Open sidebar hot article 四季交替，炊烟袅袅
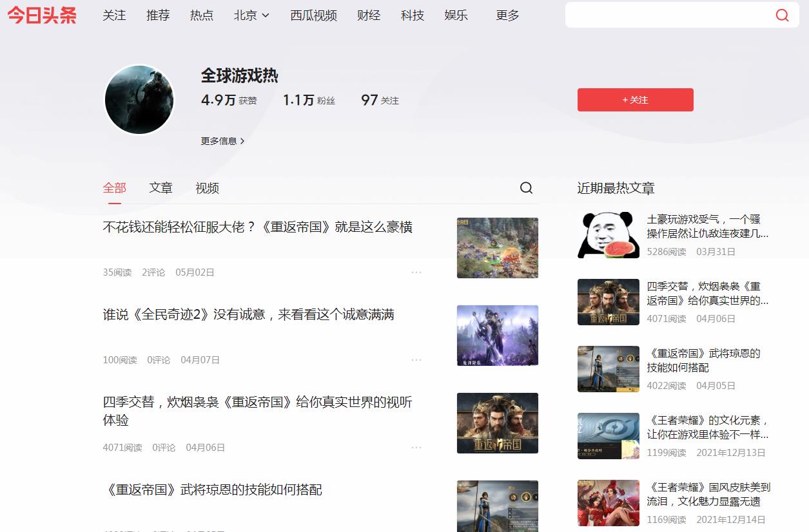Image resolution: width=809 pixels, height=532 pixels. tap(708, 293)
